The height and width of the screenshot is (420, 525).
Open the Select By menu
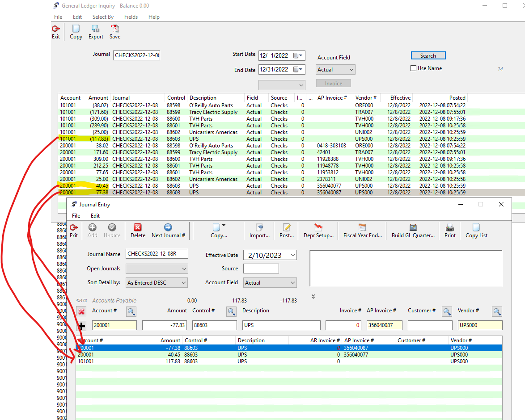pyautogui.click(x=103, y=17)
